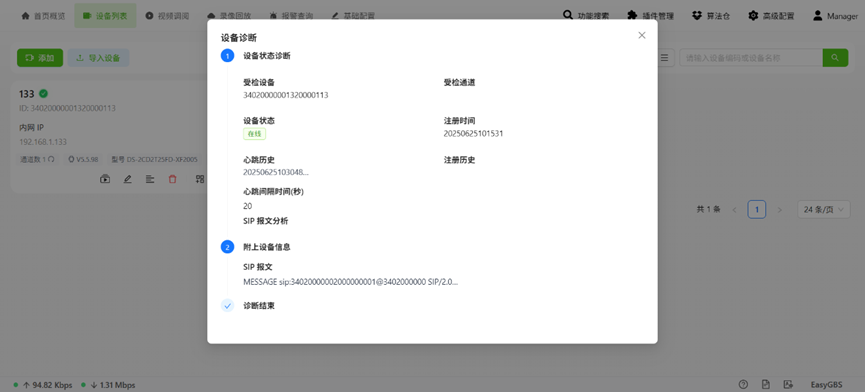This screenshot has width=865, height=392.
Task: Open the 视频调阅 tab
Action: click(x=167, y=16)
